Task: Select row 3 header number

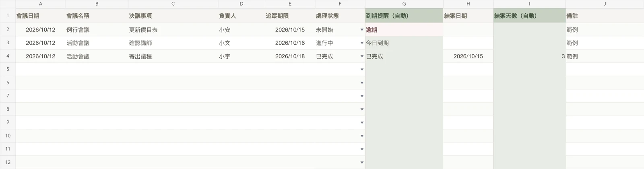Action: click(8, 43)
